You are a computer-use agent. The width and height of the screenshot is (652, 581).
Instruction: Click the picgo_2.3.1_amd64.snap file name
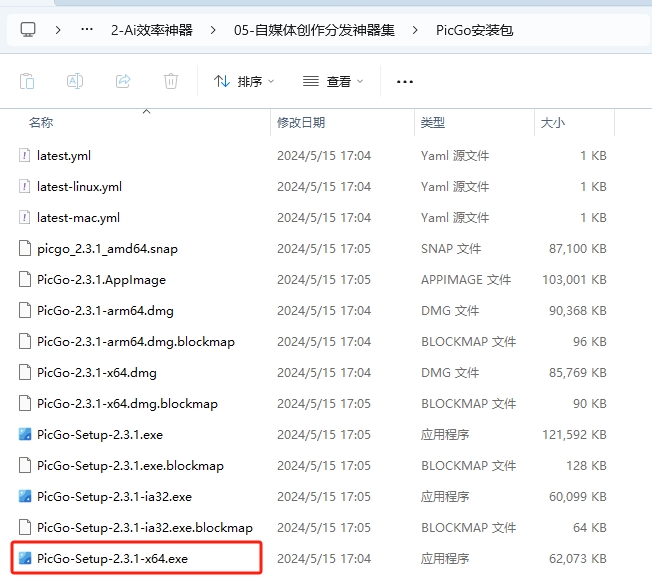(107, 249)
